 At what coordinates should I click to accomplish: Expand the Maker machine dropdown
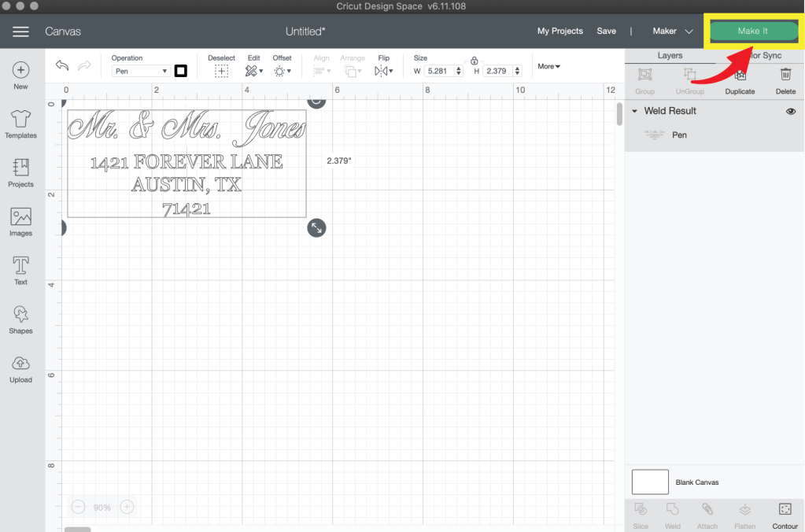pyautogui.click(x=673, y=31)
